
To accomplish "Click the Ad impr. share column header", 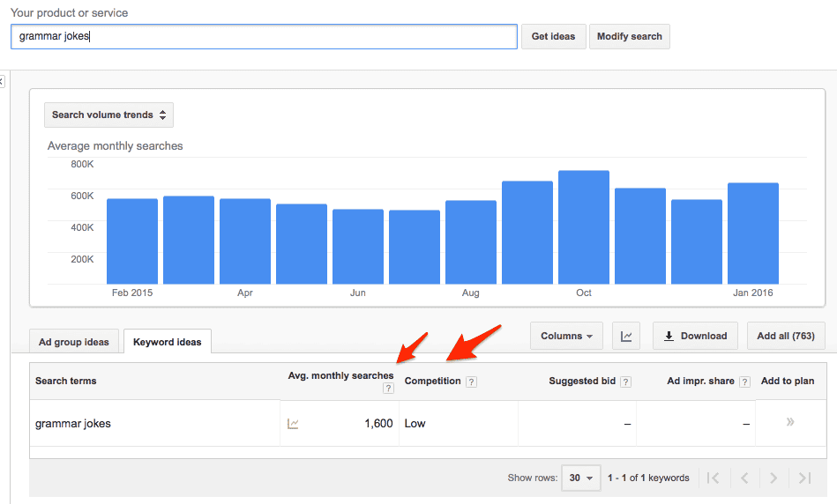I will (700, 381).
